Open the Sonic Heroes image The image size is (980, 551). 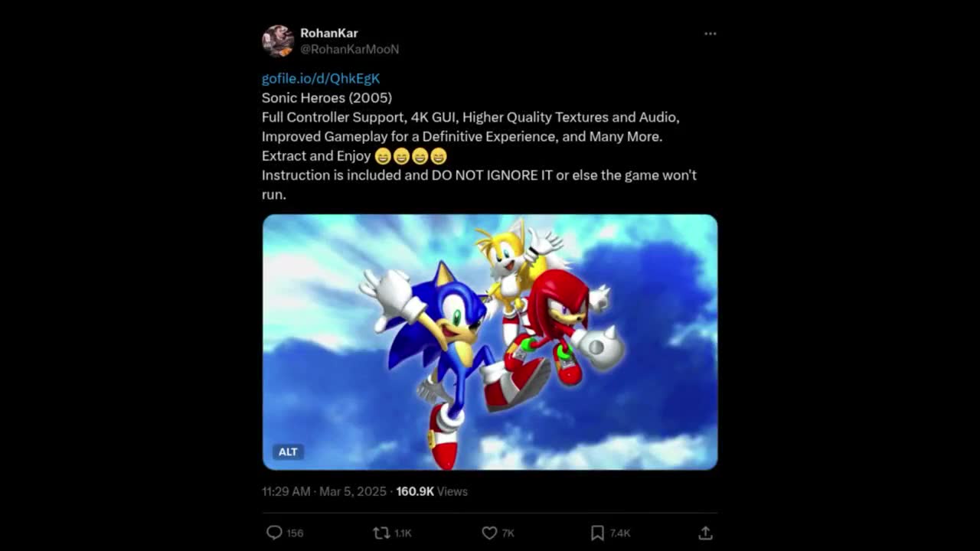tap(490, 342)
